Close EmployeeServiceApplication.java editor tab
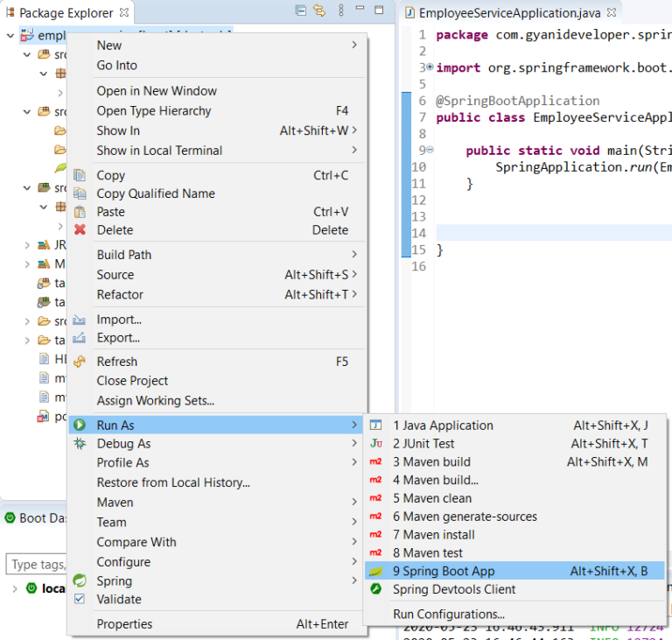 612,12
